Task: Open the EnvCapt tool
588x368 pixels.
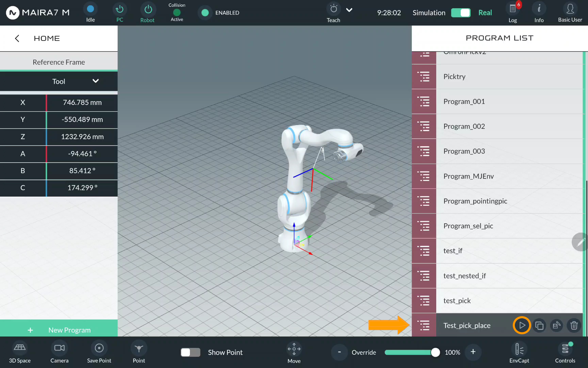Action: (519, 353)
